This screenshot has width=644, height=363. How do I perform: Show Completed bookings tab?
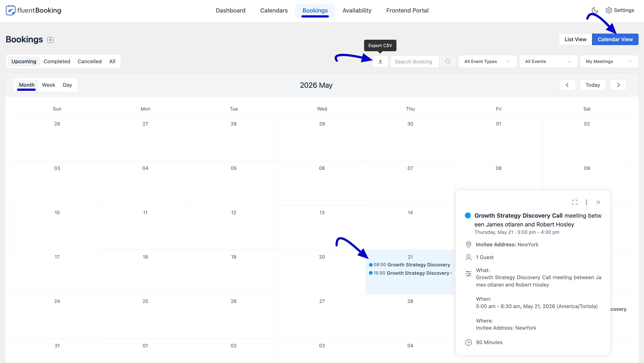[57, 62]
